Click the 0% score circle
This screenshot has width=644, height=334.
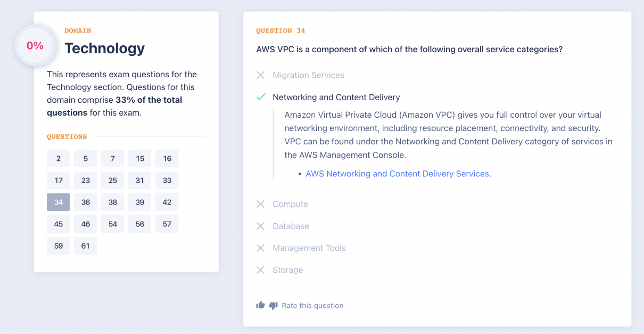(x=35, y=46)
